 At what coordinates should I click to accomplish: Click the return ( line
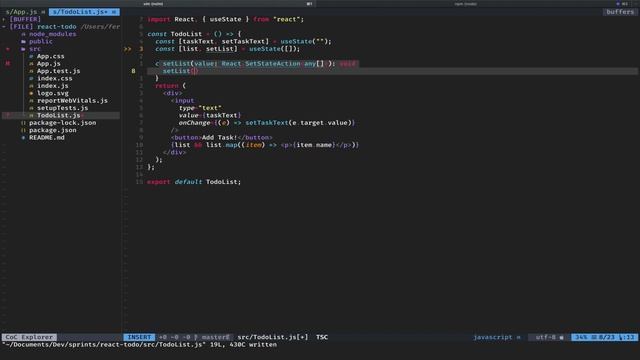click(171, 85)
